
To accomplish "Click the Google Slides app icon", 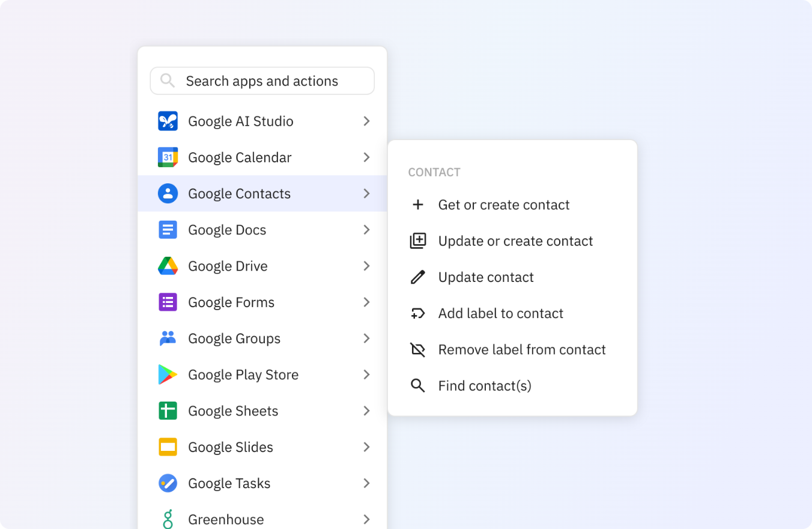I will tap(168, 447).
